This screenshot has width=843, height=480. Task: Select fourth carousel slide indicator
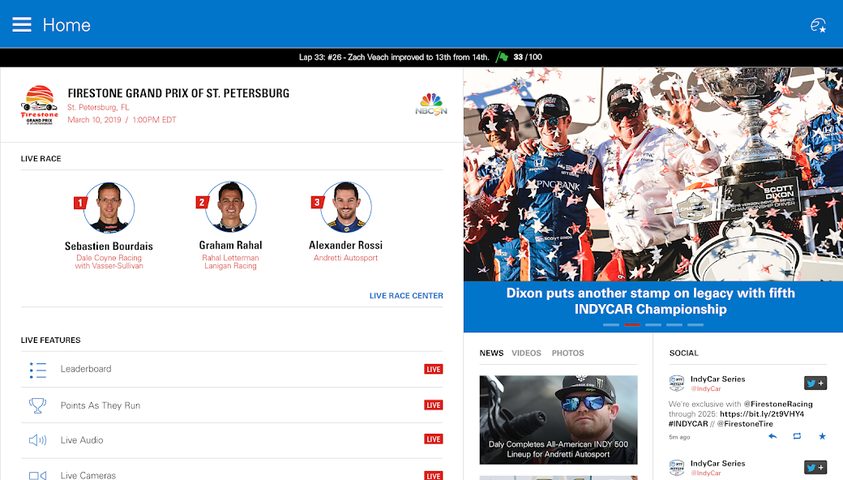[x=674, y=325]
